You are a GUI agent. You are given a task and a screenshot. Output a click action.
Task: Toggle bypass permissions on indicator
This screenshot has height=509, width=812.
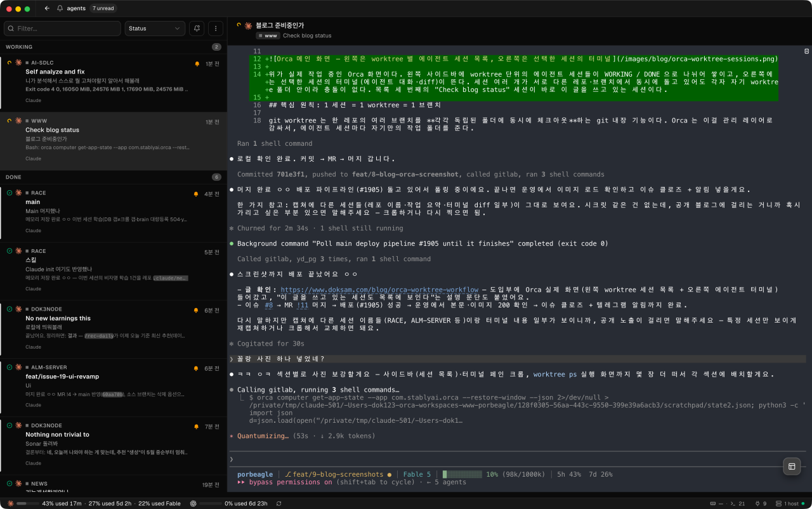coord(290,482)
